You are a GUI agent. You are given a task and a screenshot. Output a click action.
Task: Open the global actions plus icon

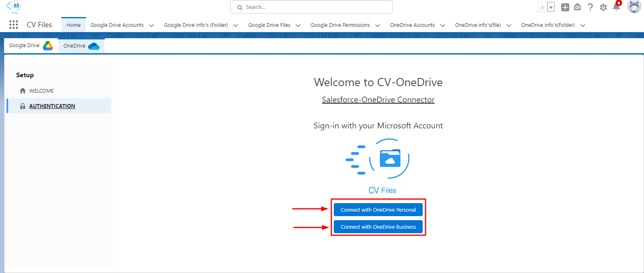coord(565,7)
